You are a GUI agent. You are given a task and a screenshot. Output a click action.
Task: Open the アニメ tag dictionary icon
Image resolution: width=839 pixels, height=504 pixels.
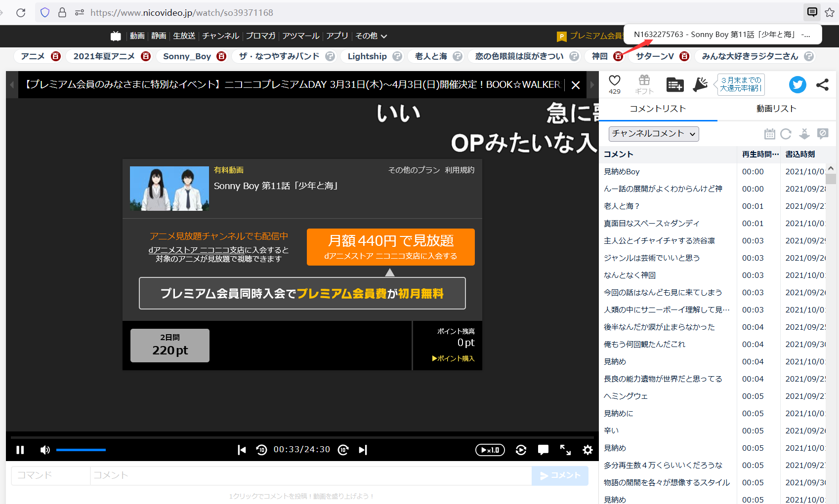tap(56, 56)
